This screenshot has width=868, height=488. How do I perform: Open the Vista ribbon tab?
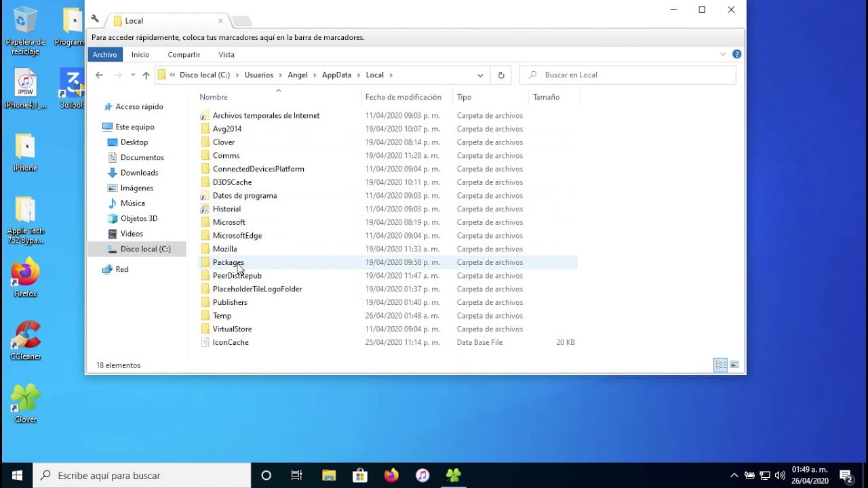pyautogui.click(x=226, y=54)
